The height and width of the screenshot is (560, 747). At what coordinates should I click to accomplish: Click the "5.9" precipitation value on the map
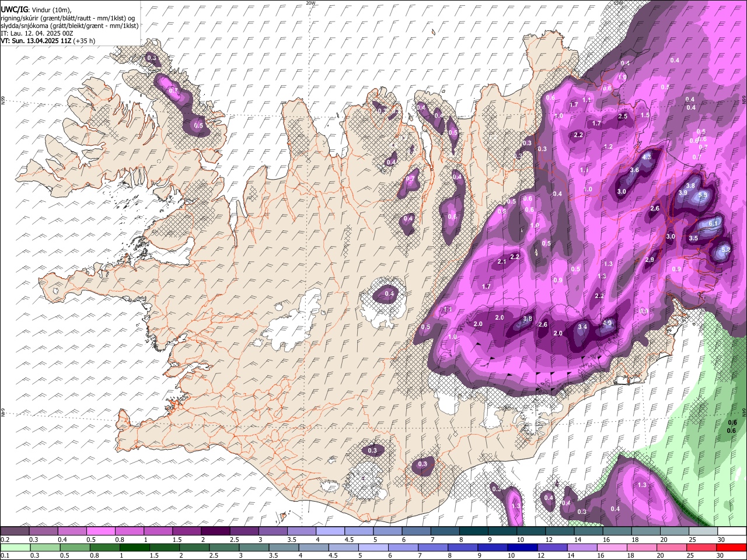tap(703, 195)
